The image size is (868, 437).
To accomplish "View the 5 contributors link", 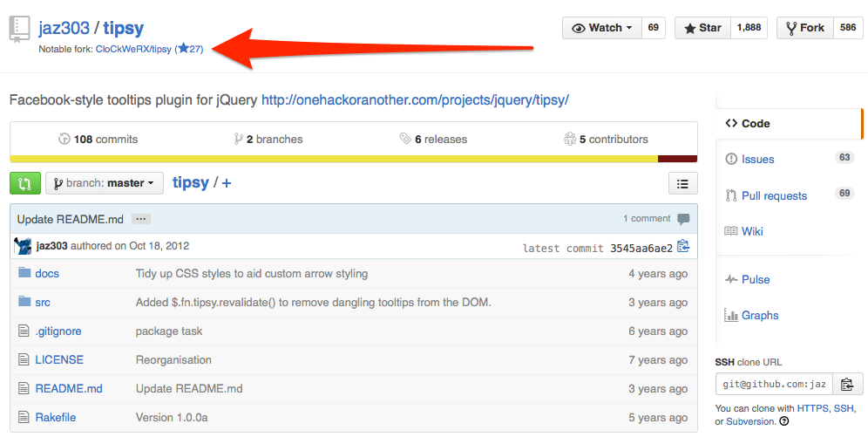I will 606,139.
